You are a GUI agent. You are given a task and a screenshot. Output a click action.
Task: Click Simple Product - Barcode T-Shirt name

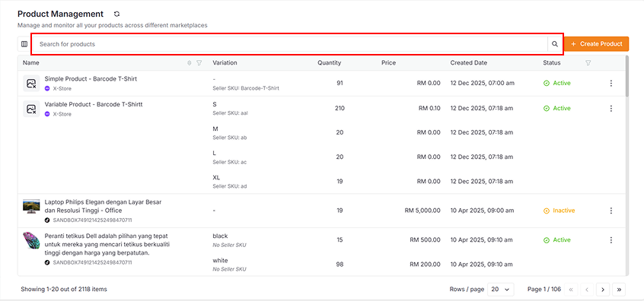click(x=91, y=79)
